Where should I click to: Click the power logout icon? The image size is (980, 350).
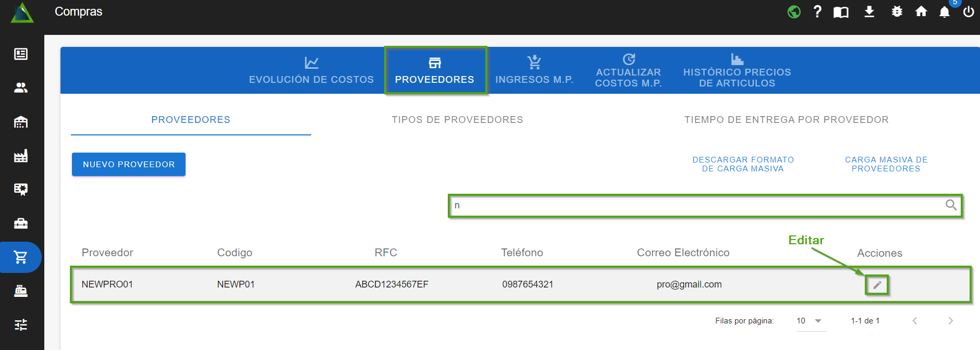pyautogui.click(x=969, y=11)
